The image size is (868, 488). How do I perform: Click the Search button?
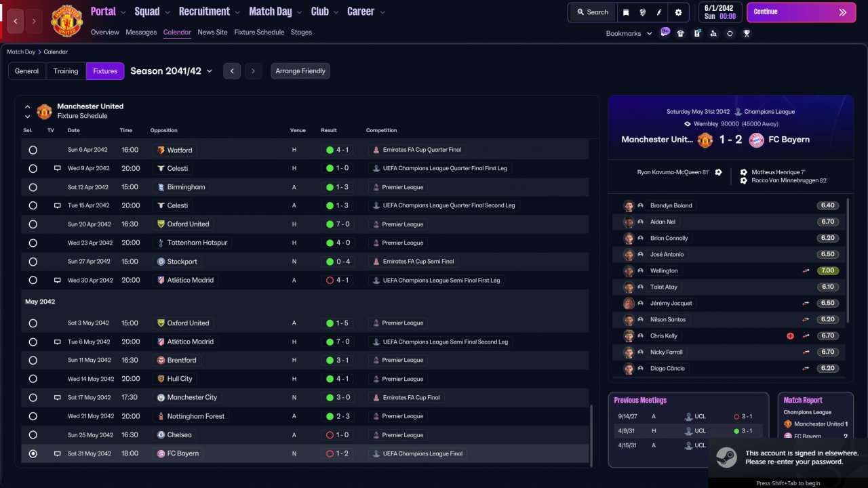pos(593,12)
